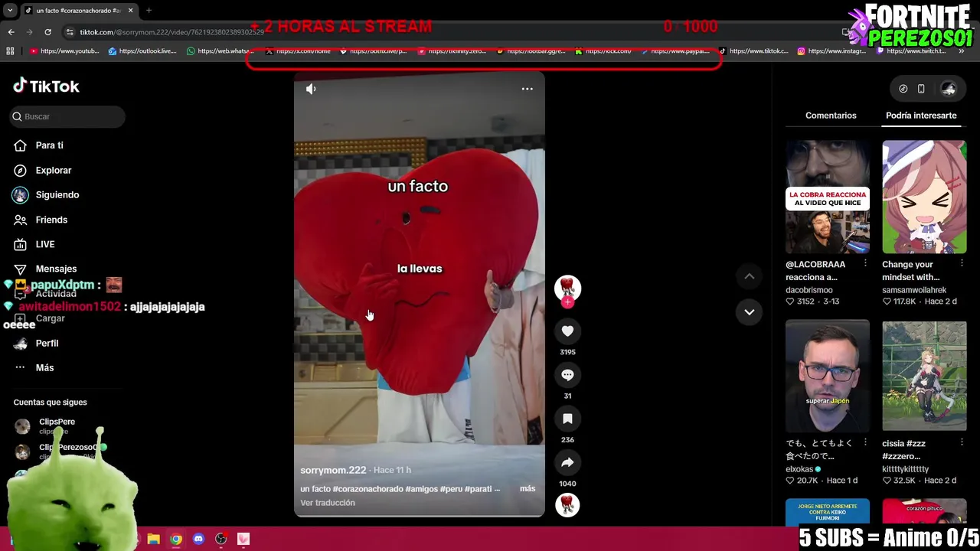Viewport: 980px width, 551px height.
Task: Close the un facto browser tab
Action: 130,11
